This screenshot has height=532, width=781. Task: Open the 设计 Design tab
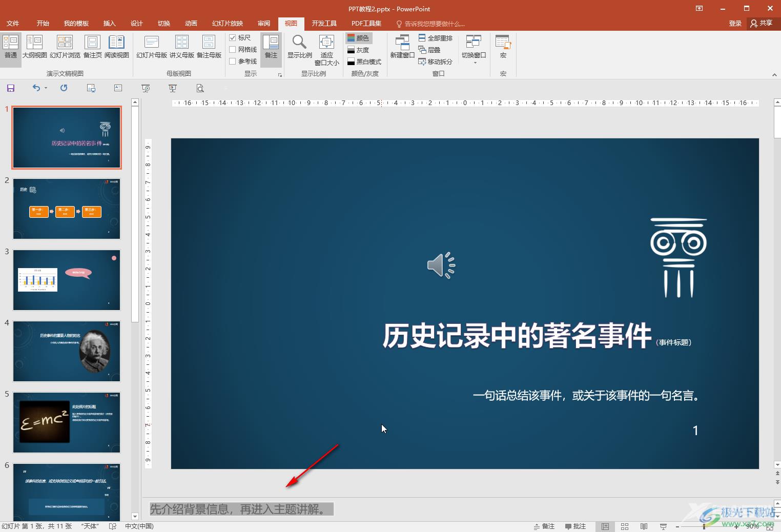(x=137, y=24)
